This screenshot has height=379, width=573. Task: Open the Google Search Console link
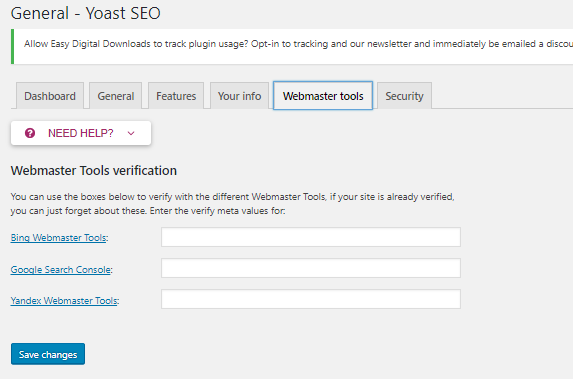point(61,270)
